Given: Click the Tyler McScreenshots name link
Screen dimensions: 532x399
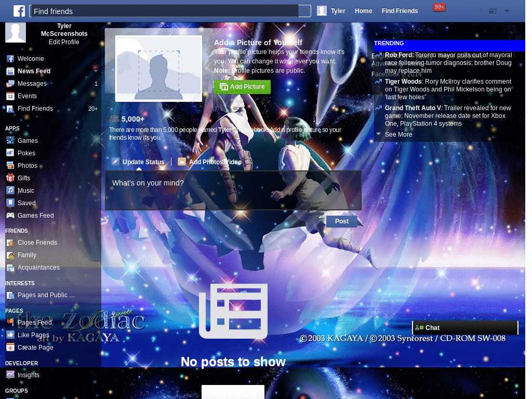Looking at the screenshot, I should tap(64, 30).
